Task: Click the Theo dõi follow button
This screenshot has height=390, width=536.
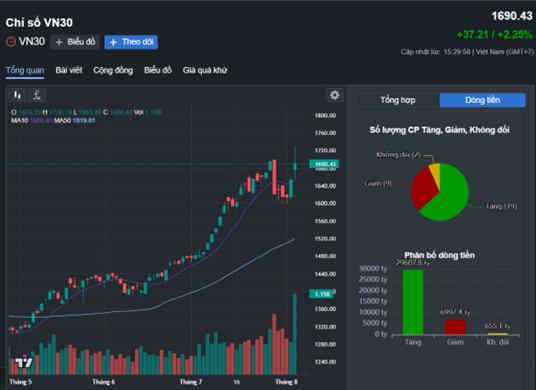Action: (131, 42)
